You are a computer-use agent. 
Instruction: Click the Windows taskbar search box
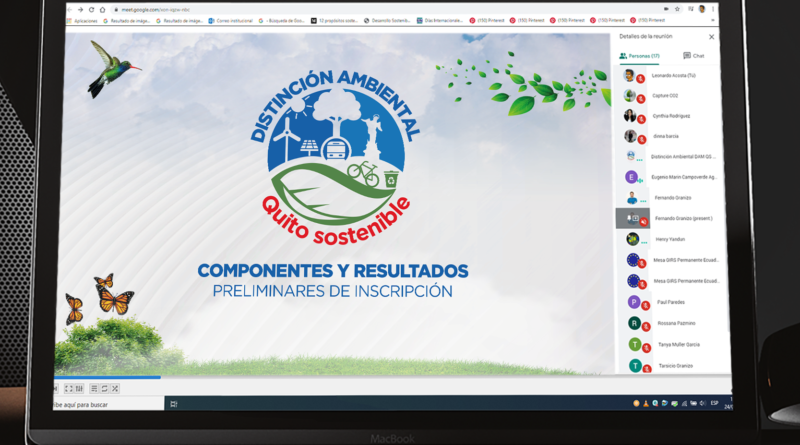pyautogui.click(x=108, y=405)
